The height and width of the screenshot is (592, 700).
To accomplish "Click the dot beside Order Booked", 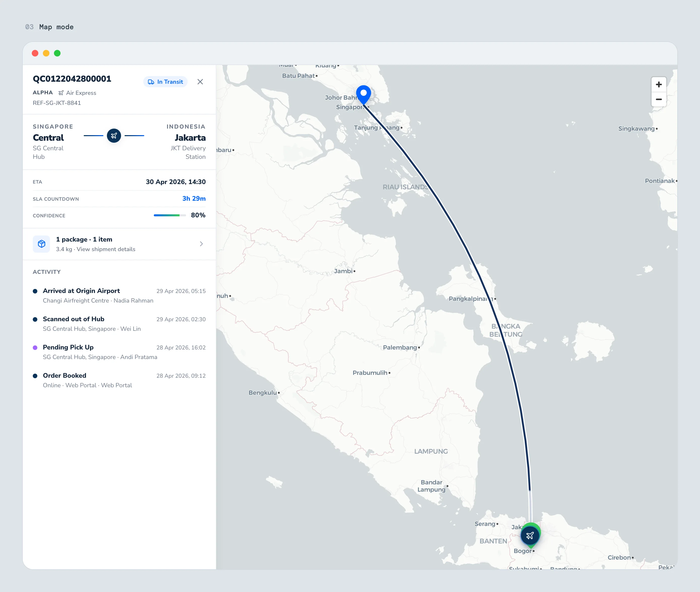I will click(35, 376).
